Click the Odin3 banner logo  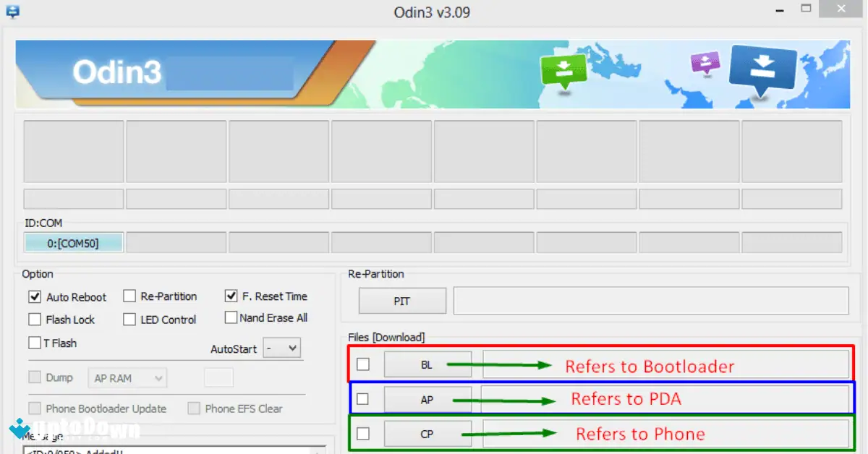coord(117,72)
